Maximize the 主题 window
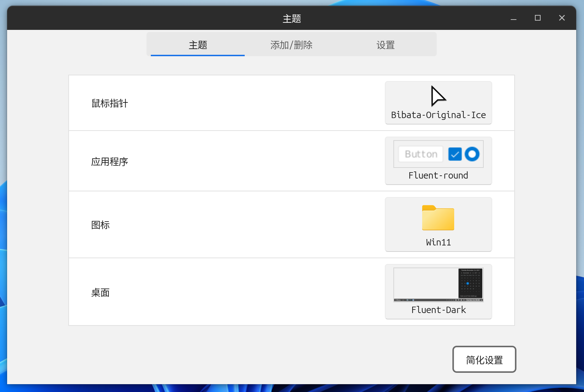 pyautogui.click(x=537, y=18)
